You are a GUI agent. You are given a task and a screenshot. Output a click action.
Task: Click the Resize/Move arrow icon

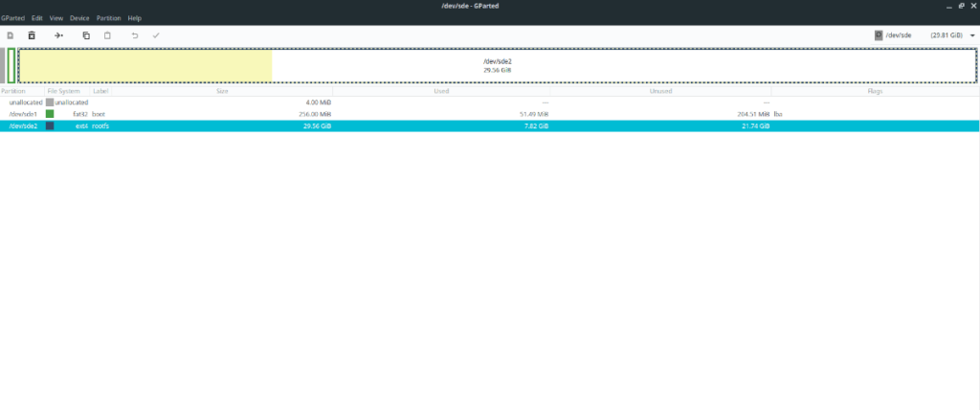click(58, 35)
